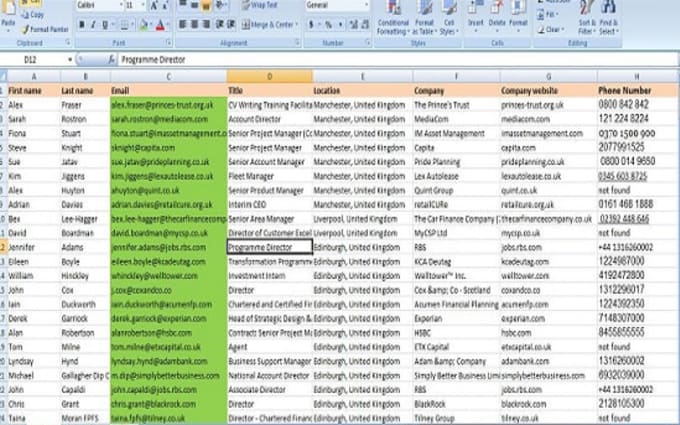
Task: Center text horizontally in cell
Action: pyautogui.click(x=195, y=25)
